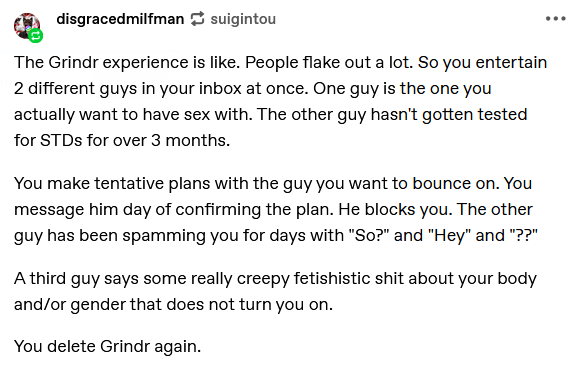Click the paragraph starting "A third guy says"

pyautogui.click(x=276, y=291)
